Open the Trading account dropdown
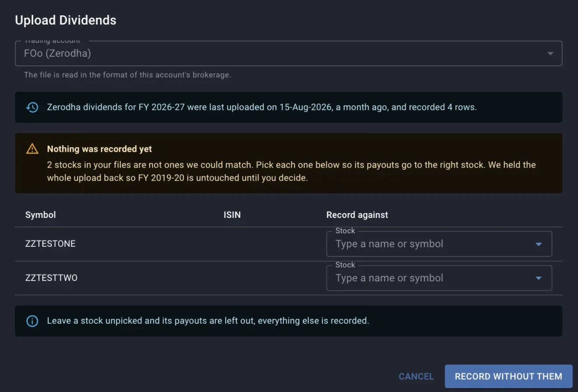Viewport: 578px width, 392px height. tap(289, 53)
